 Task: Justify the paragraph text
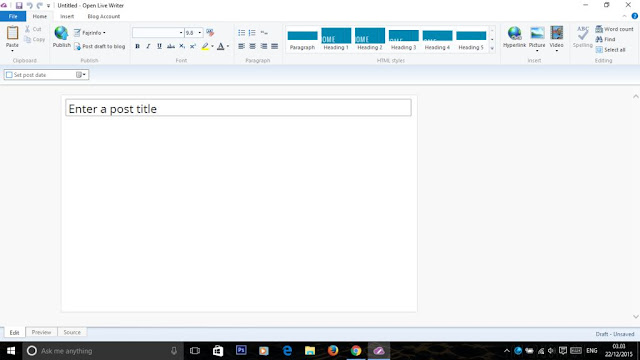pyautogui.click(x=275, y=47)
